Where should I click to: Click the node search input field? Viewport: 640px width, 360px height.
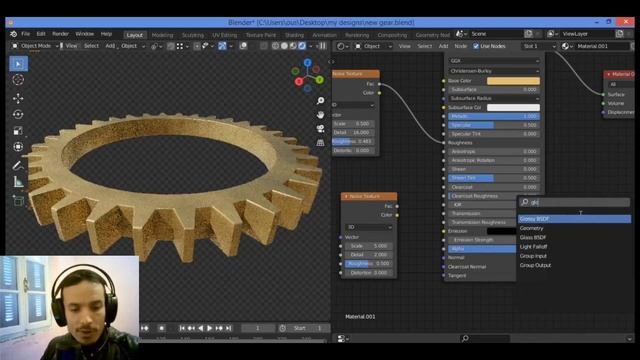tap(574, 202)
